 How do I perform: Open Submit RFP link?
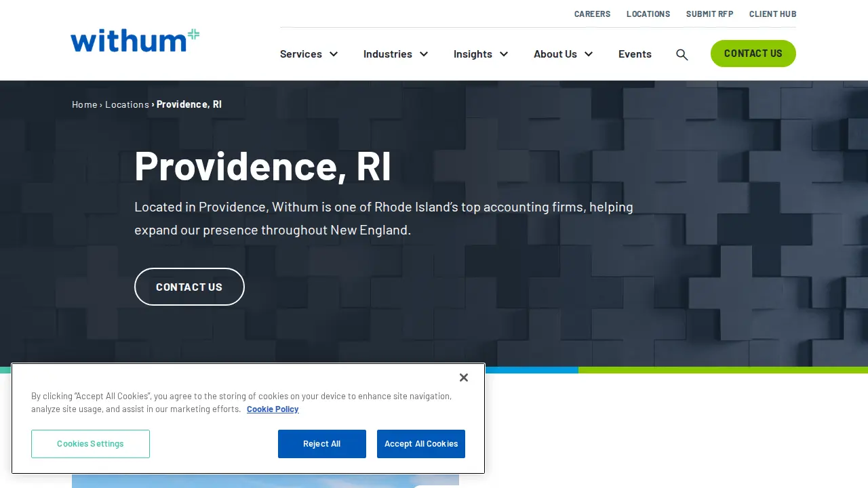tap(709, 14)
